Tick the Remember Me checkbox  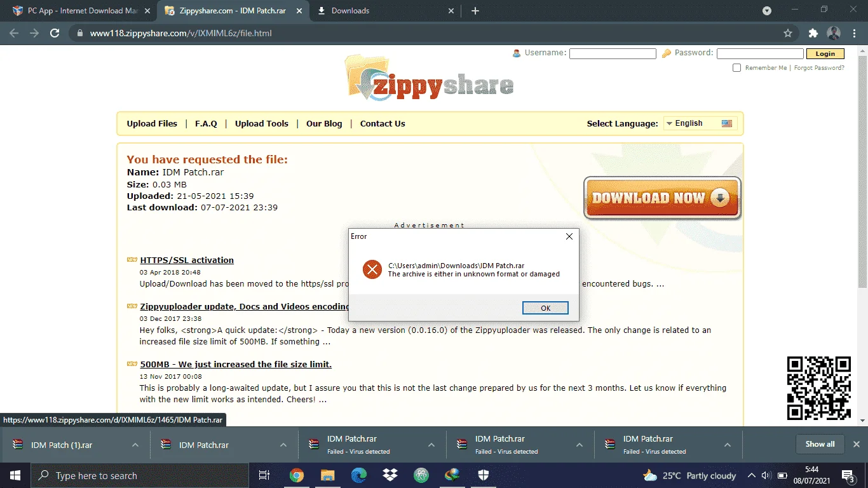737,68
